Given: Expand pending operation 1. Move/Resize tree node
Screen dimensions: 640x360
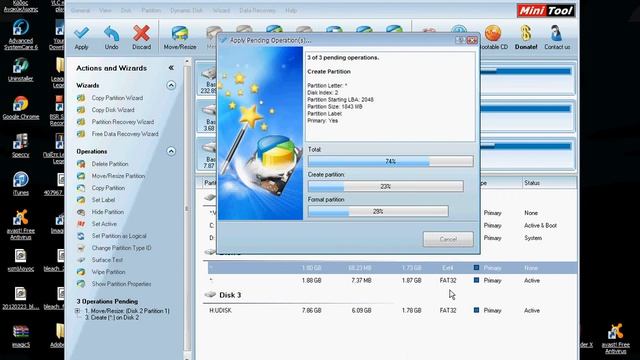Looking at the screenshot, I should point(77,311).
